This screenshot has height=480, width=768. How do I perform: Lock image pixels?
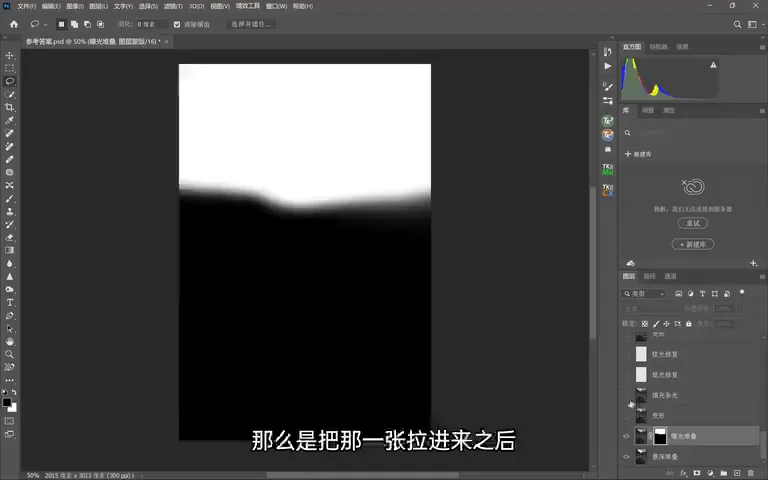(656, 324)
